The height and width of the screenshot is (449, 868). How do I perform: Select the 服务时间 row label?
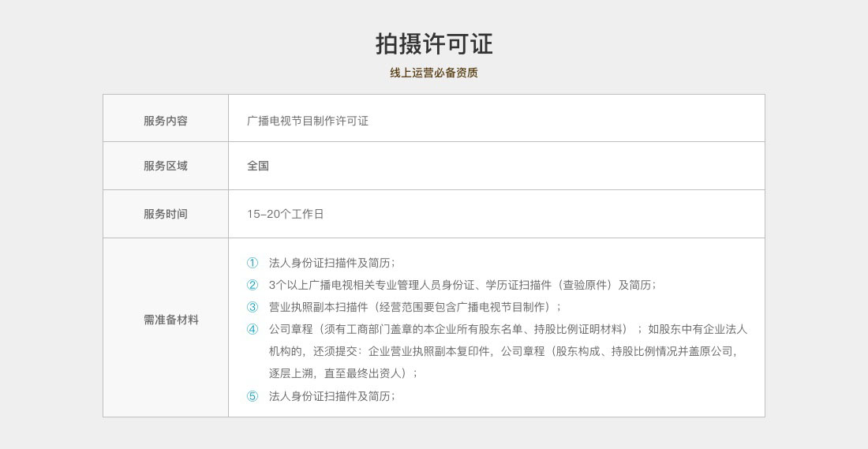tap(166, 214)
